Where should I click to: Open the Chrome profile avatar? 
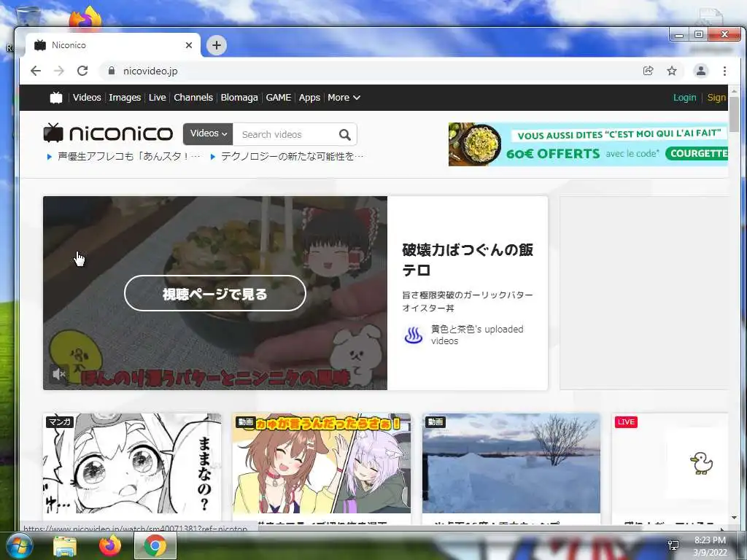(701, 71)
